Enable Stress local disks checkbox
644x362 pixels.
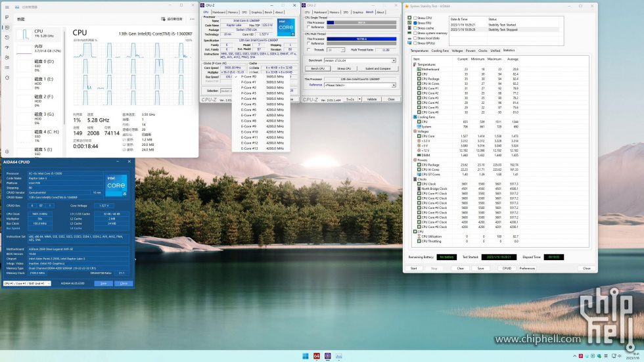click(x=415, y=37)
